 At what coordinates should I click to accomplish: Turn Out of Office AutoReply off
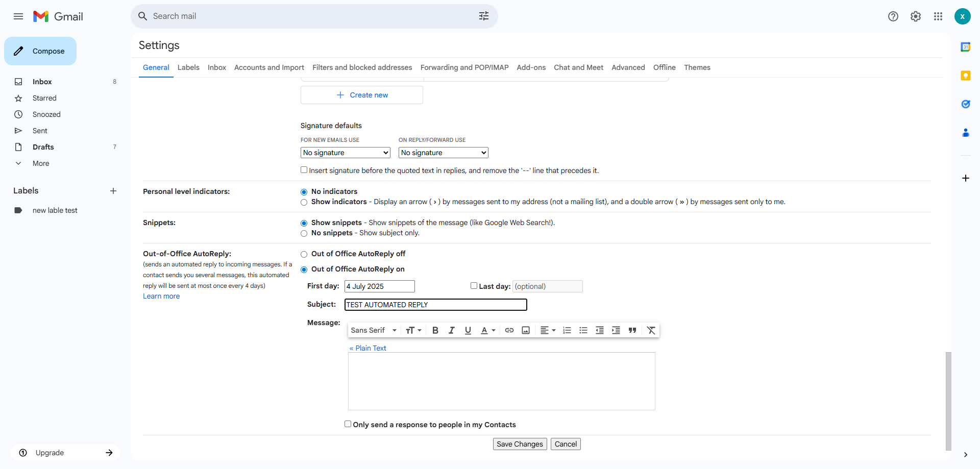[x=304, y=255]
